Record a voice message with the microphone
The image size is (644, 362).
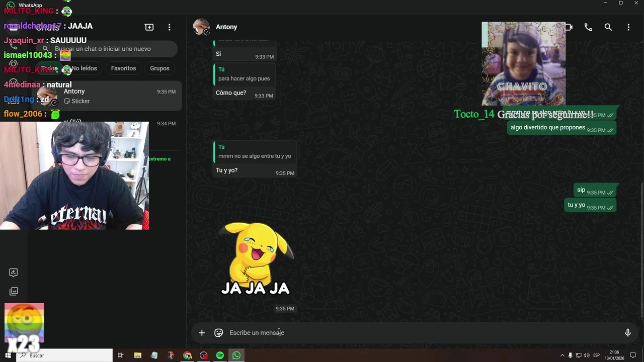(628, 333)
